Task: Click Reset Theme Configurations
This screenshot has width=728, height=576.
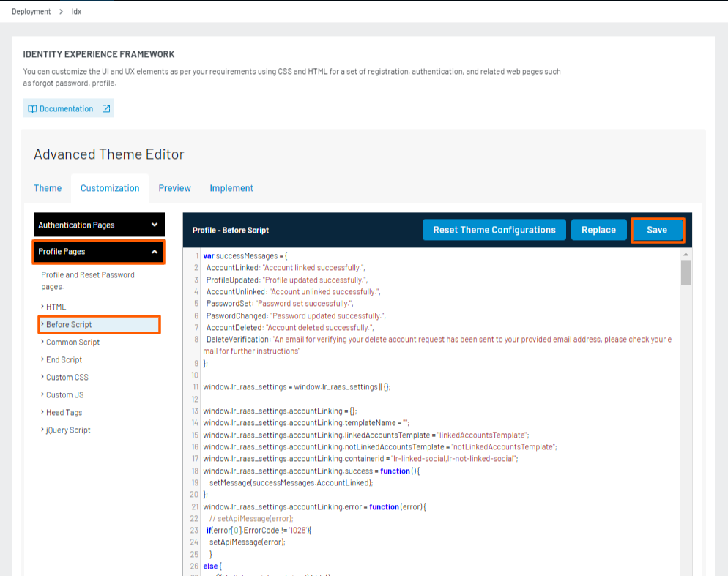Action: (494, 229)
